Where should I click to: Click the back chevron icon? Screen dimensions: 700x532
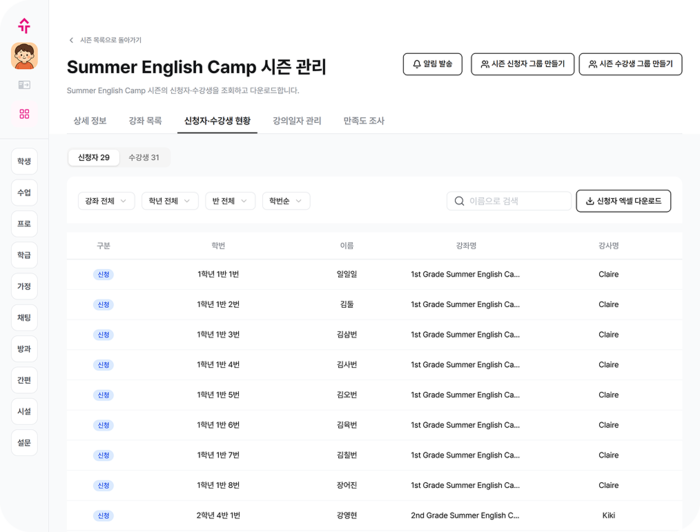[71, 40]
